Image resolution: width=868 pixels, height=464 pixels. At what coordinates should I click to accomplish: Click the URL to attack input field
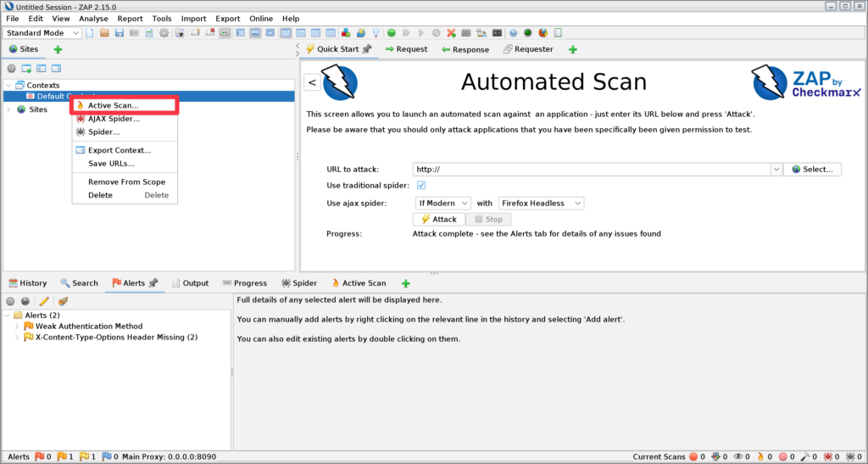[592, 170]
